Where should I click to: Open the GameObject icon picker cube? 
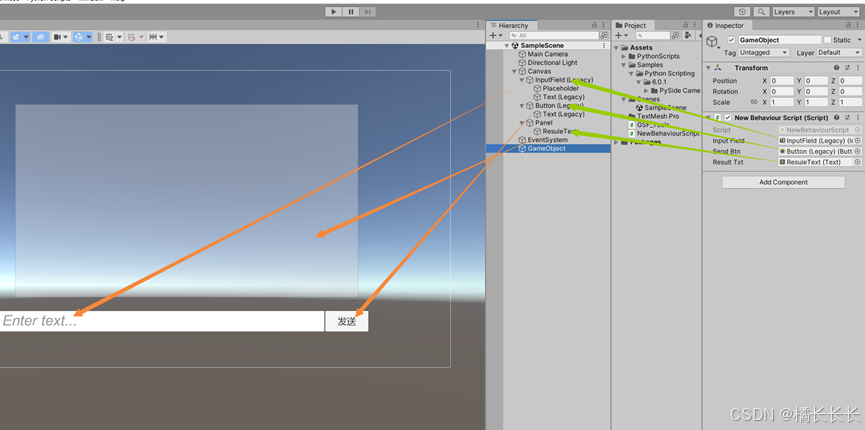pyautogui.click(x=712, y=41)
